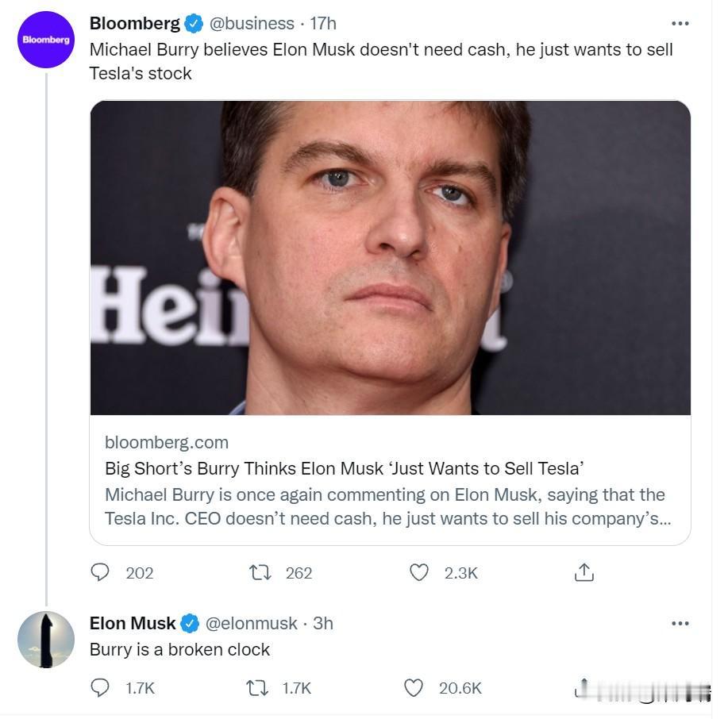
Task: Like the Bloomberg tweet
Action: point(418,572)
